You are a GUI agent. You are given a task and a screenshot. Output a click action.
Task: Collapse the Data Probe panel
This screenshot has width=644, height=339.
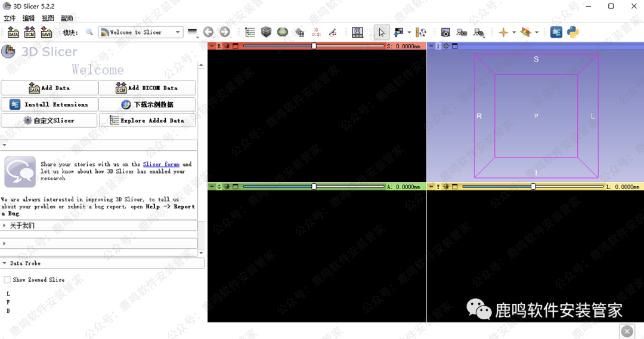pos(5,263)
